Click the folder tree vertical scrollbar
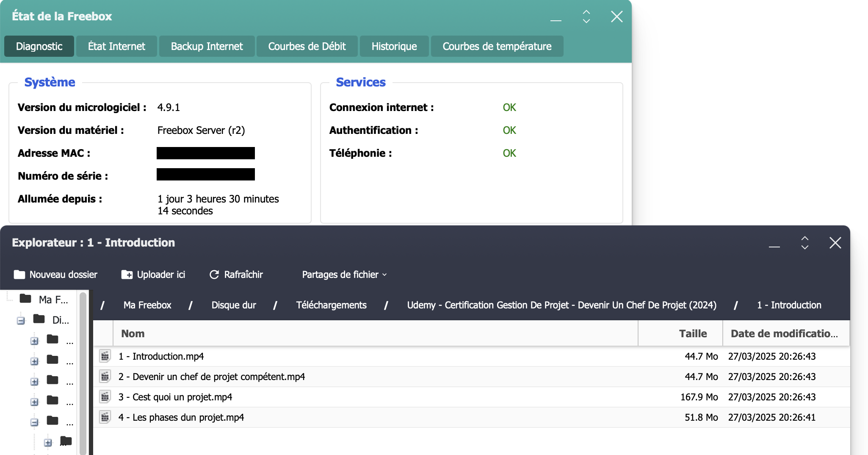This screenshot has height=455, width=868. click(x=83, y=373)
